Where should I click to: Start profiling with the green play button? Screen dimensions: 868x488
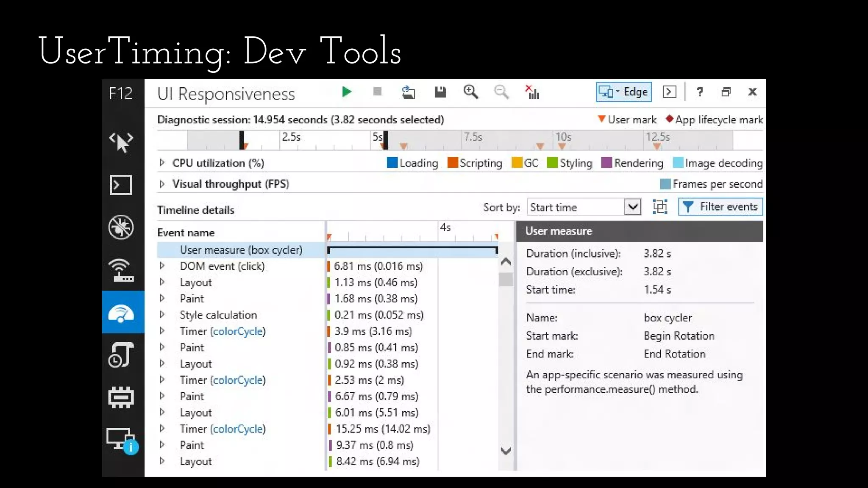point(346,92)
